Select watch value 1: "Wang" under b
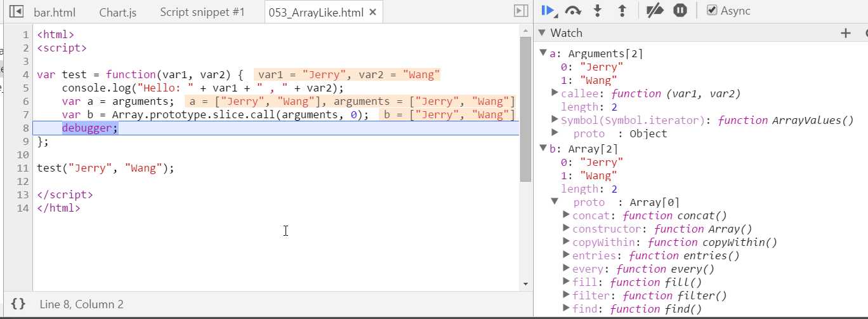This screenshot has height=319, width=868. [589, 175]
